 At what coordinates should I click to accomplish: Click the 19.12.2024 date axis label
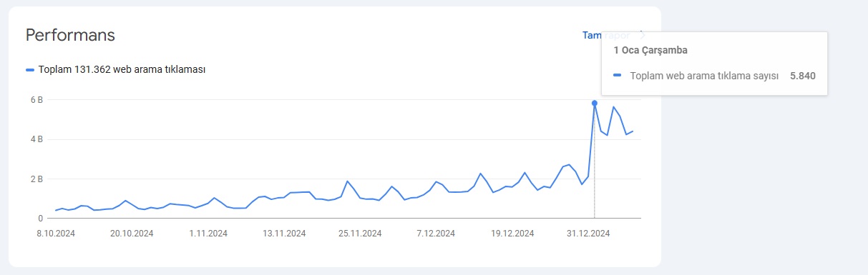[512, 233]
